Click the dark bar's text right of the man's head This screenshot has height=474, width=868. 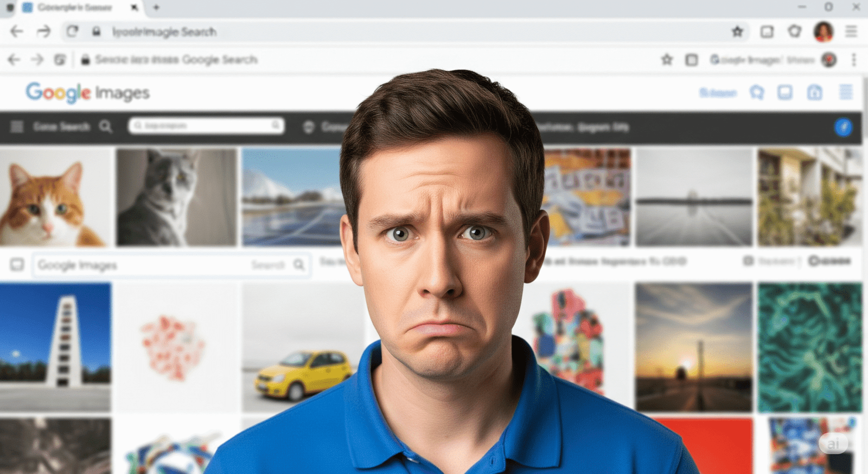583,128
